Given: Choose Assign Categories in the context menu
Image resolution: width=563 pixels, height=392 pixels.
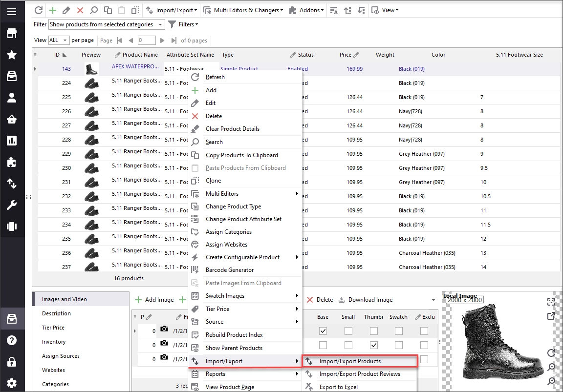Looking at the screenshot, I should [x=246, y=232].
